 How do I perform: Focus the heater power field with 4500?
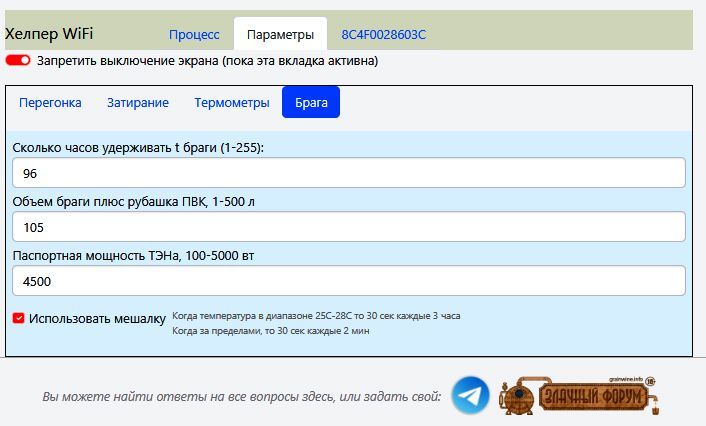pyautogui.click(x=349, y=281)
